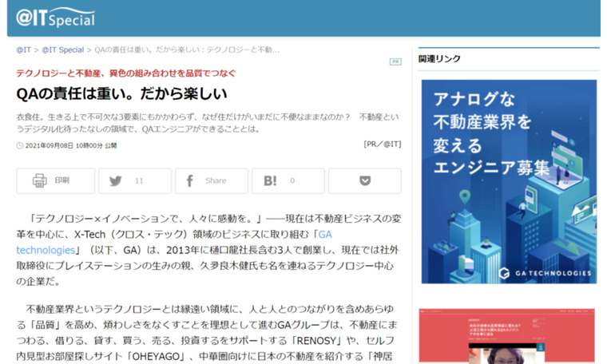Click the [PR/@IT] credit label

382,144
